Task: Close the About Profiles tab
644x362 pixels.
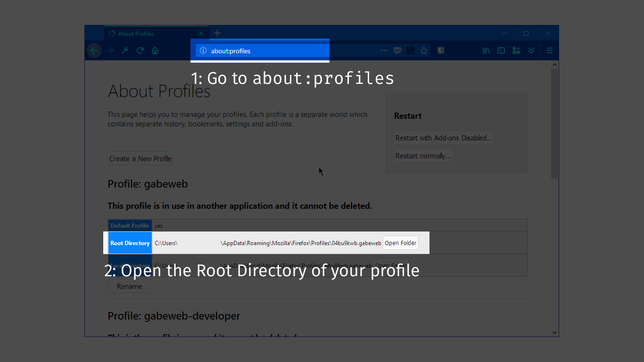Action: point(201,33)
